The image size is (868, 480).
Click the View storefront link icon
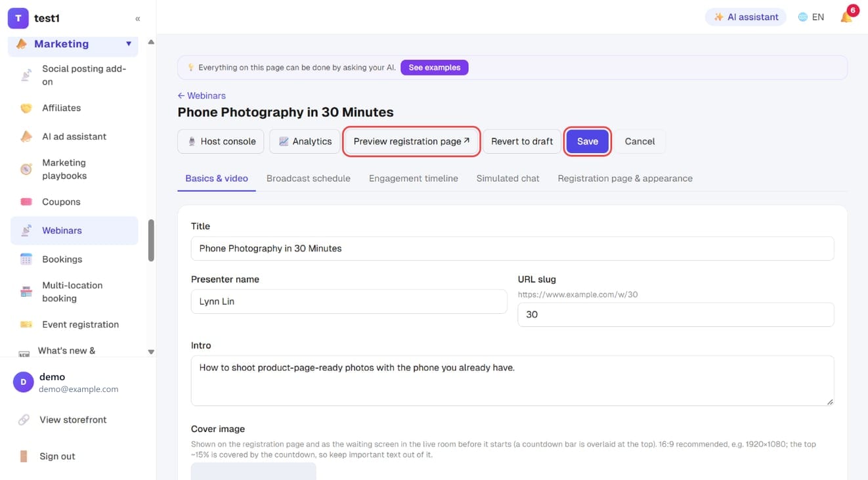point(24,420)
